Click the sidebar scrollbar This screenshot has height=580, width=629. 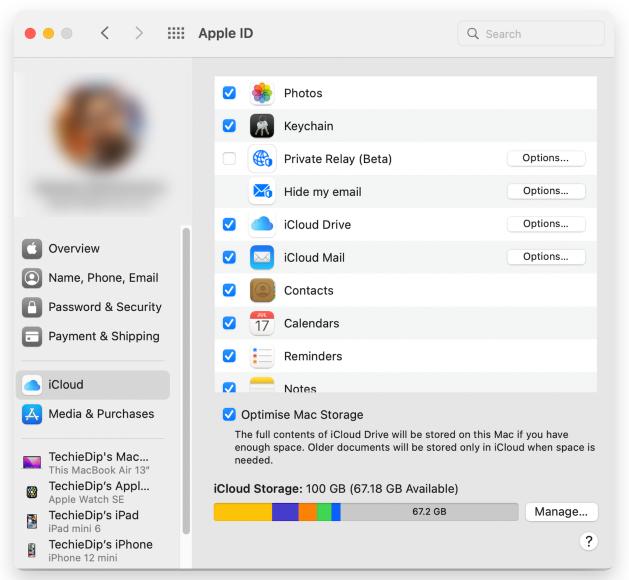click(x=186, y=381)
